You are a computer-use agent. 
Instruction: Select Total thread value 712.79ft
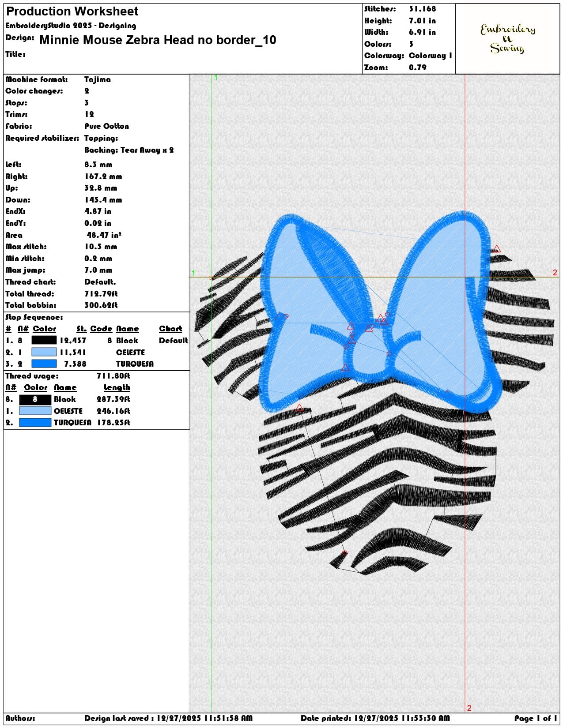(x=101, y=294)
